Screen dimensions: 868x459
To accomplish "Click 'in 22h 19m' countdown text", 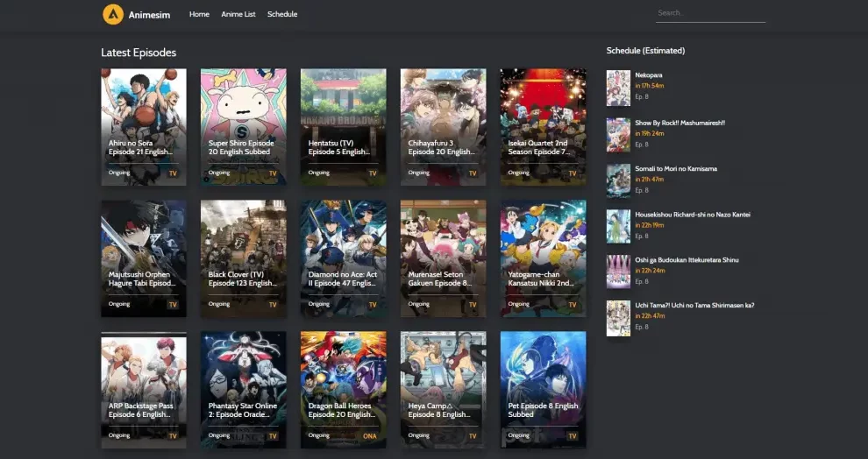I will click(650, 225).
